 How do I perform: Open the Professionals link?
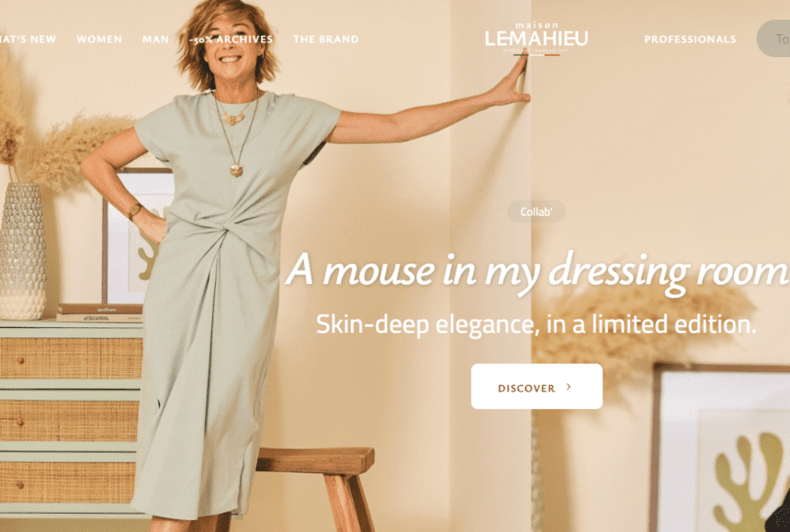pos(690,40)
